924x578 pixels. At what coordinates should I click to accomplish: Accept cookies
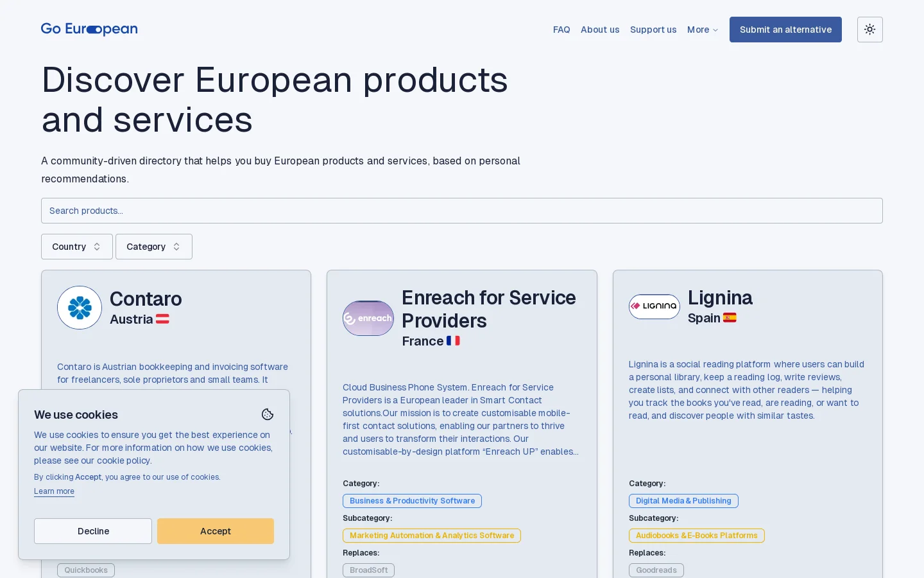pos(216,531)
